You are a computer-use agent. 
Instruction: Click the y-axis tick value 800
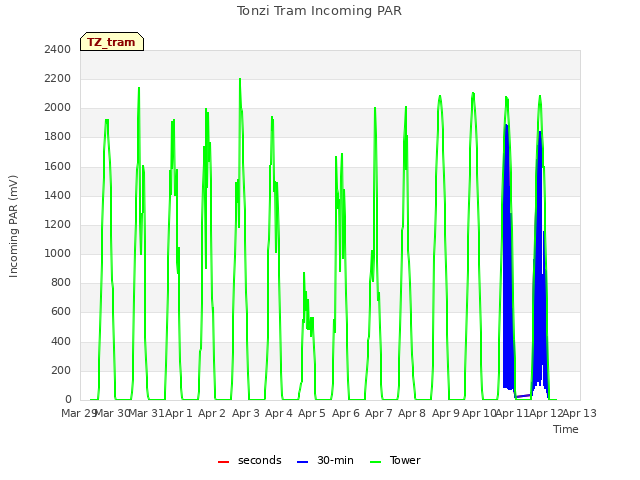61,282
